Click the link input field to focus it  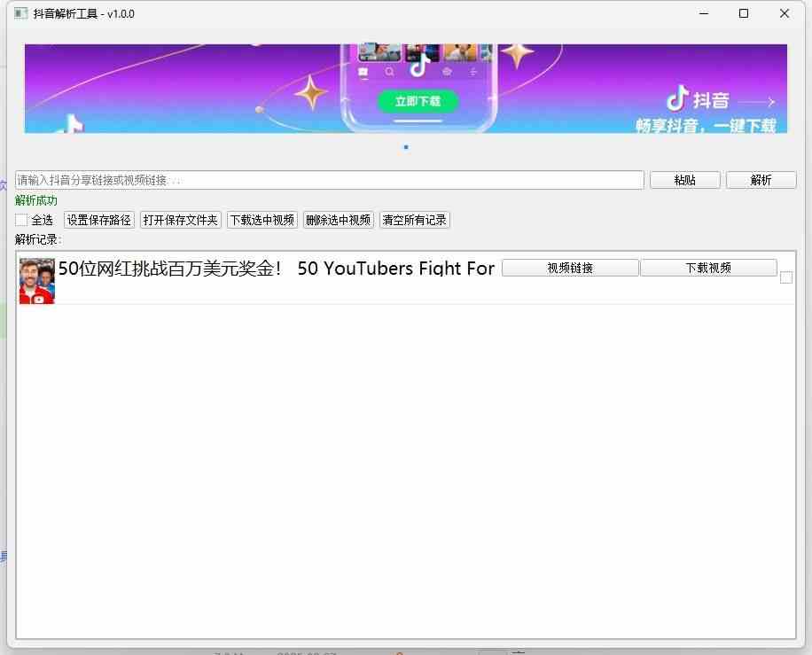tap(328, 179)
